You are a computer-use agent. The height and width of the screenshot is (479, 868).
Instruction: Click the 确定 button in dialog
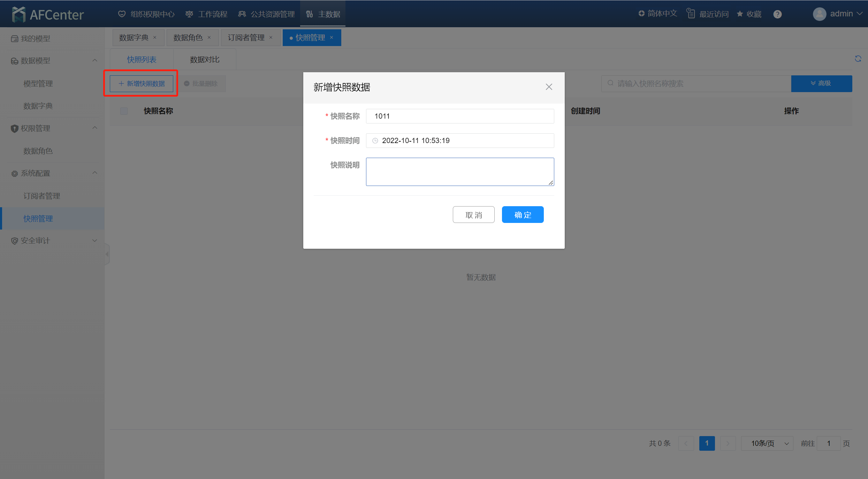tap(523, 215)
